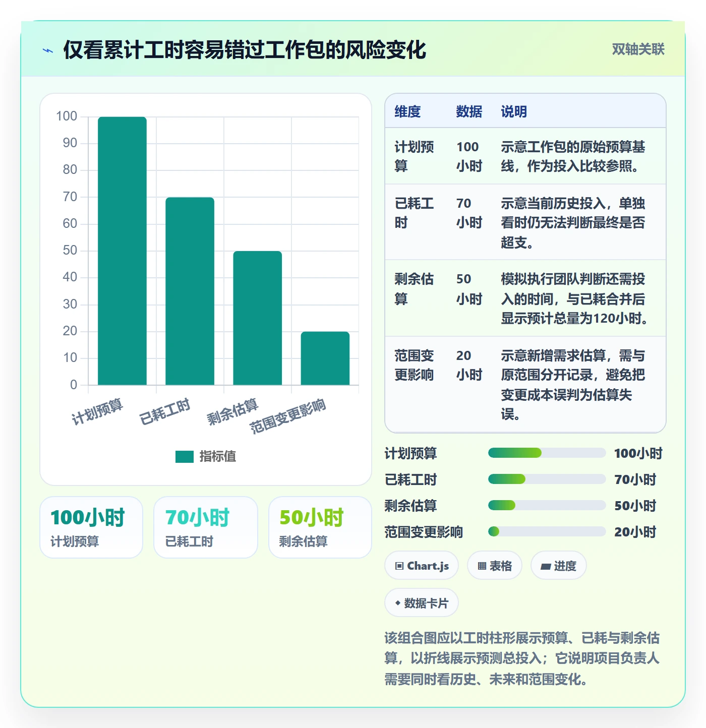Image resolution: width=706 pixels, height=728 pixels.
Task: Click the 范围变更影响 bar in chart
Action: 325,358
